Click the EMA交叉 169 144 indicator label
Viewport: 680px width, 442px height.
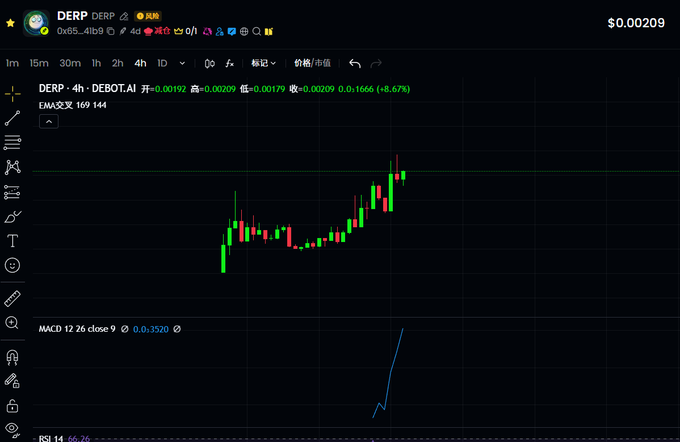[x=72, y=105]
